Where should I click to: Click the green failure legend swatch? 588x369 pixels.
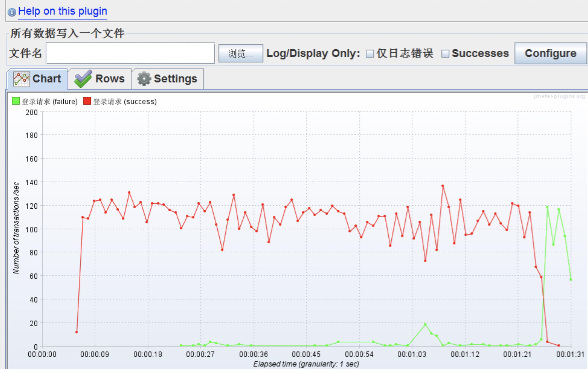point(16,101)
